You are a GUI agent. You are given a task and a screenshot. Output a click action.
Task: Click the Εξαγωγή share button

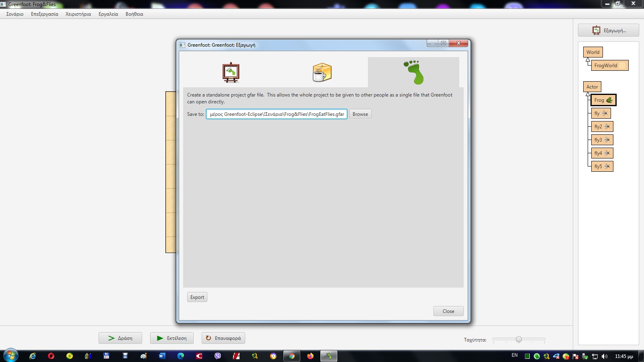pos(608,31)
